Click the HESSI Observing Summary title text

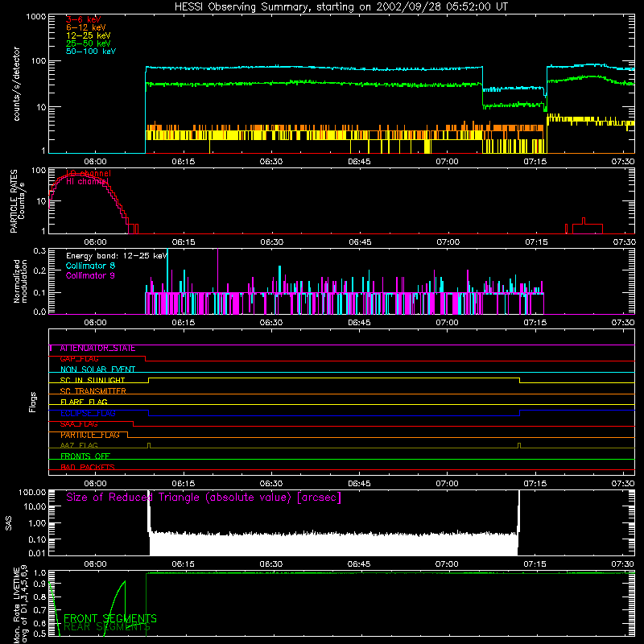(x=341, y=7)
